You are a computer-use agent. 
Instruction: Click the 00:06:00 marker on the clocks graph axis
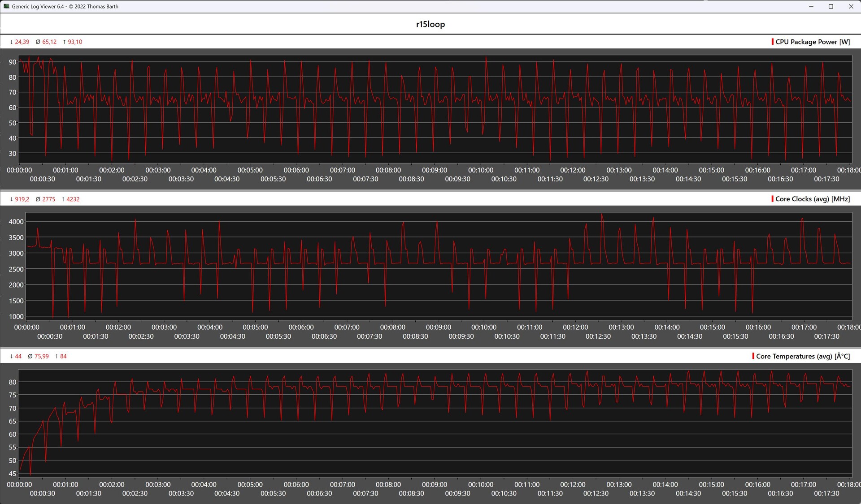[301, 327]
